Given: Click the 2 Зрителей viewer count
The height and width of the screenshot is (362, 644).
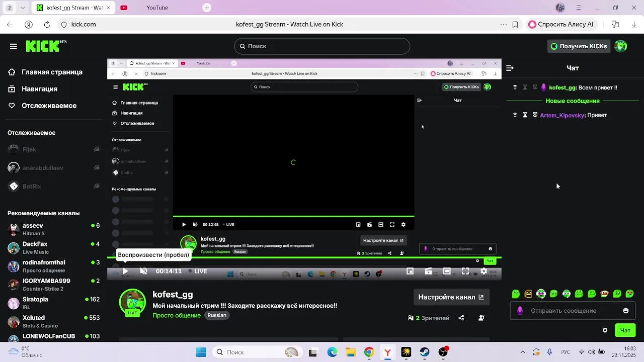Looking at the screenshot, I should pyautogui.click(x=429, y=318).
